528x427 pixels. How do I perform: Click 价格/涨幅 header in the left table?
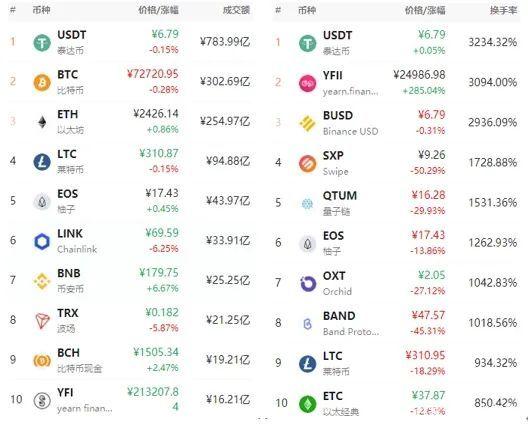pyautogui.click(x=158, y=10)
